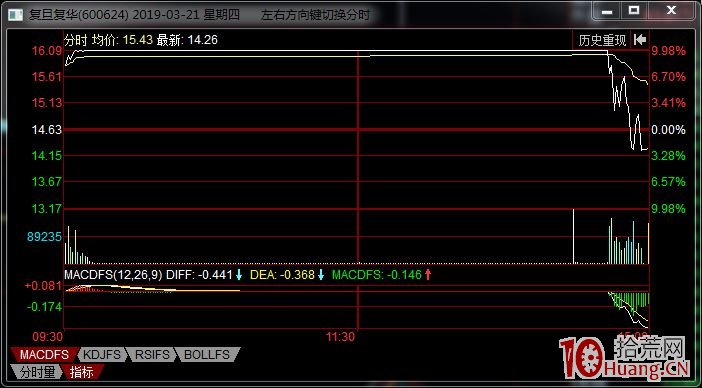Minimize the stock chart window
702x388 pixels.
(607, 11)
